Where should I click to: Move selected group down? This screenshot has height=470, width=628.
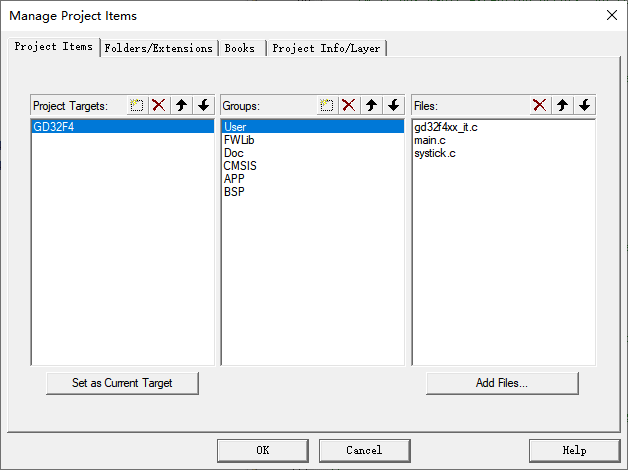[394, 105]
